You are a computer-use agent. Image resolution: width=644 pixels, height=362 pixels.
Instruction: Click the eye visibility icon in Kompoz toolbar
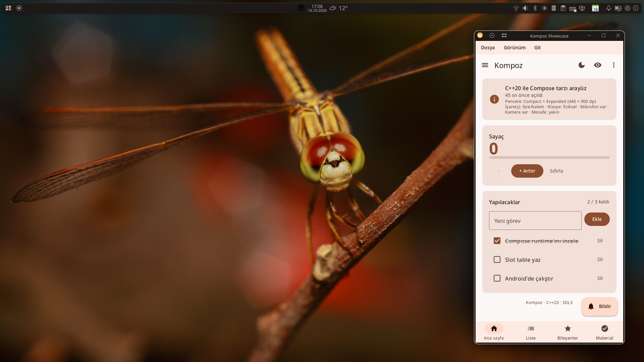(x=598, y=65)
